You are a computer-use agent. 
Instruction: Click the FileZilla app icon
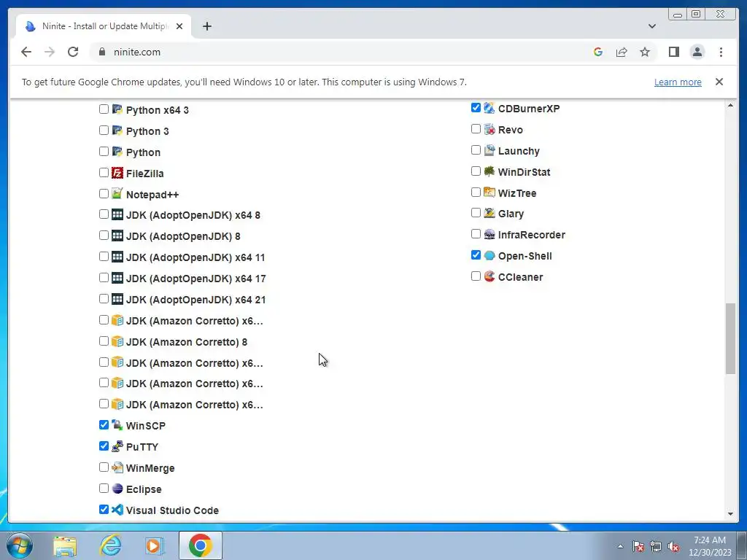pyautogui.click(x=117, y=173)
